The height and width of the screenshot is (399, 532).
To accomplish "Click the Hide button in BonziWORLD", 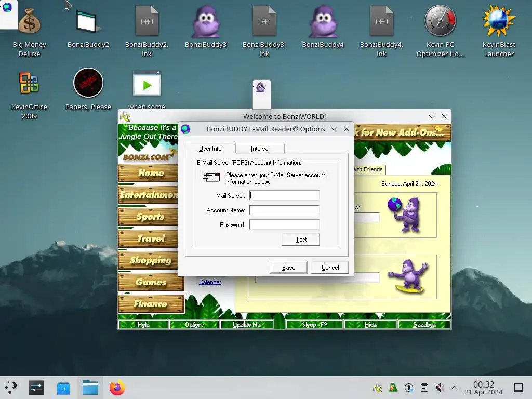I will pyautogui.click(x=370, y=325).
